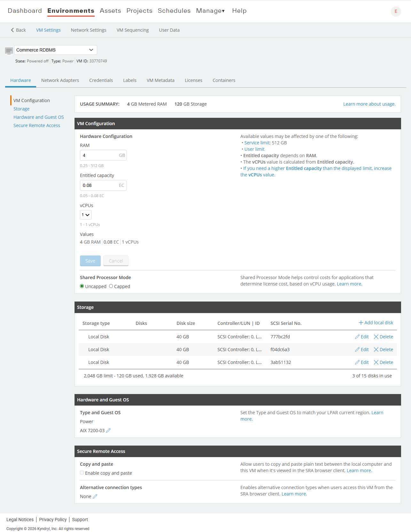
Task: Click the VM monitor icon beside Commerce RDBMS
Action: 9,51
